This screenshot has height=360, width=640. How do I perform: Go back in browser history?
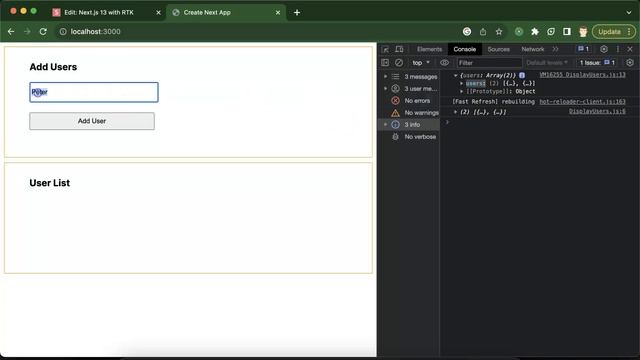click(11, 31)
